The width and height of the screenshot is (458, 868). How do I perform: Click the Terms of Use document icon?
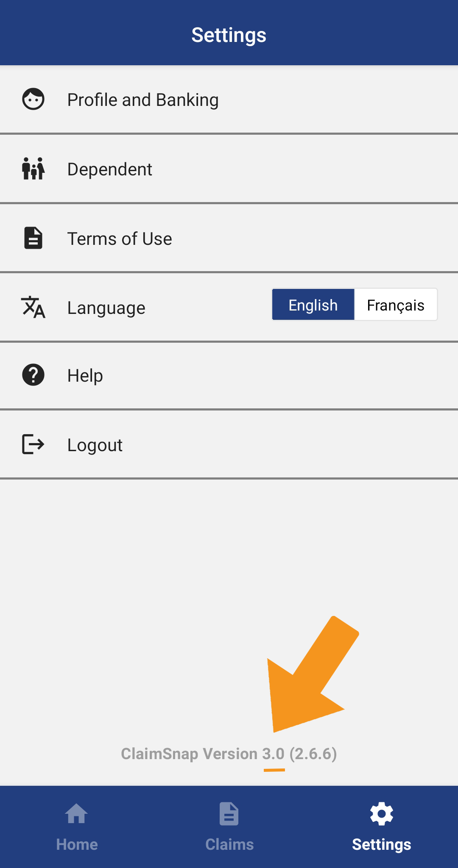pos(33,238)
